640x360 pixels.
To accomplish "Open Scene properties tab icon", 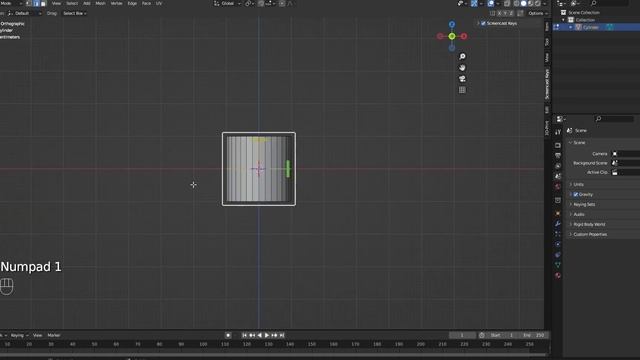I will pyautogui.click(x=558, y=176).
